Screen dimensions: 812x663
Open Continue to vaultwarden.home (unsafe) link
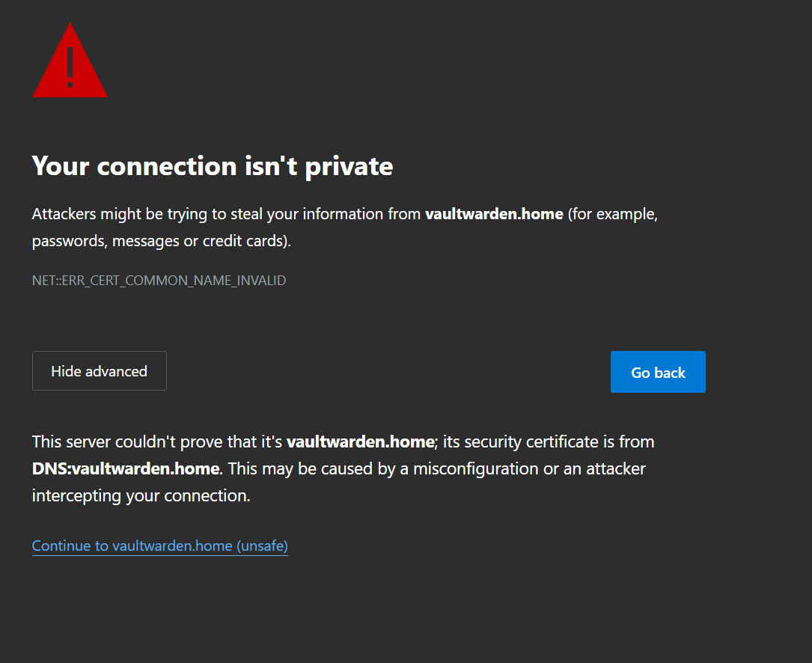(x=160, y=546)
